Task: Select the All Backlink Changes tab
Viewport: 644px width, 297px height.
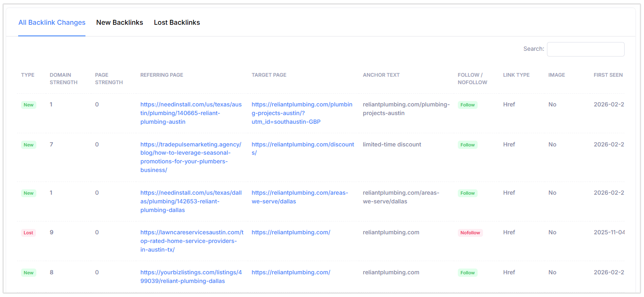Action: 52,22
